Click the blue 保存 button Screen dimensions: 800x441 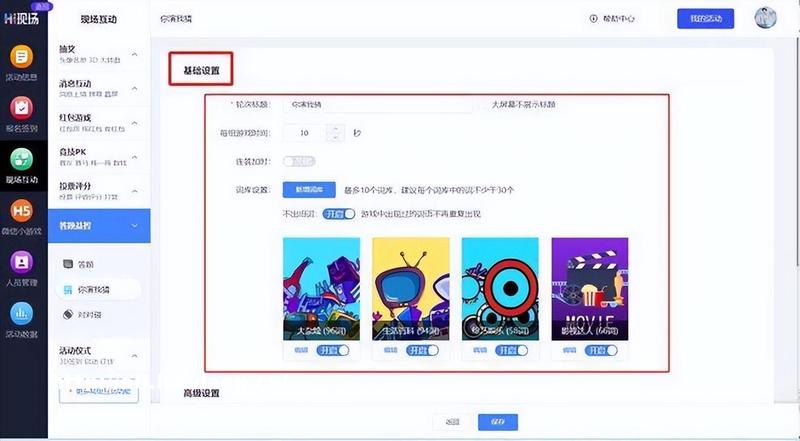tap(498, 422)
